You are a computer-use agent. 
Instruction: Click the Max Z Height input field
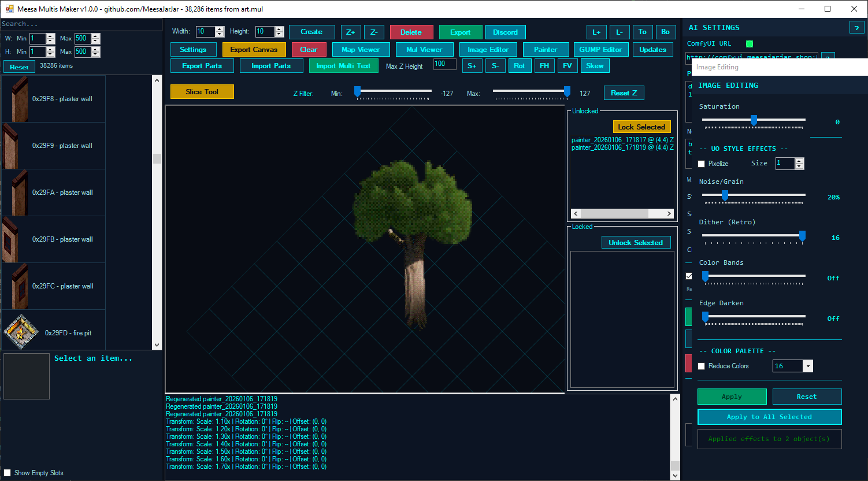click(x=445, y=64)
